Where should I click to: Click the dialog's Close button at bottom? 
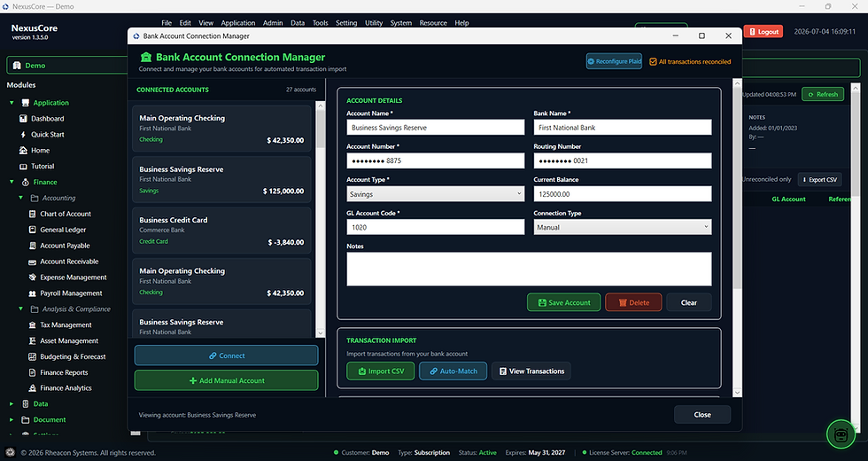tap(701, 415)
